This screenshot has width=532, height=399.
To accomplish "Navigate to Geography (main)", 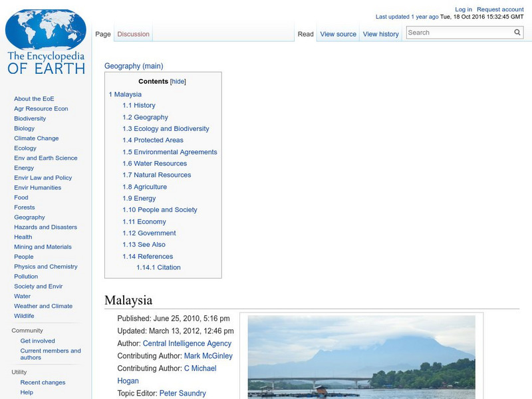I will pos(133,66).
